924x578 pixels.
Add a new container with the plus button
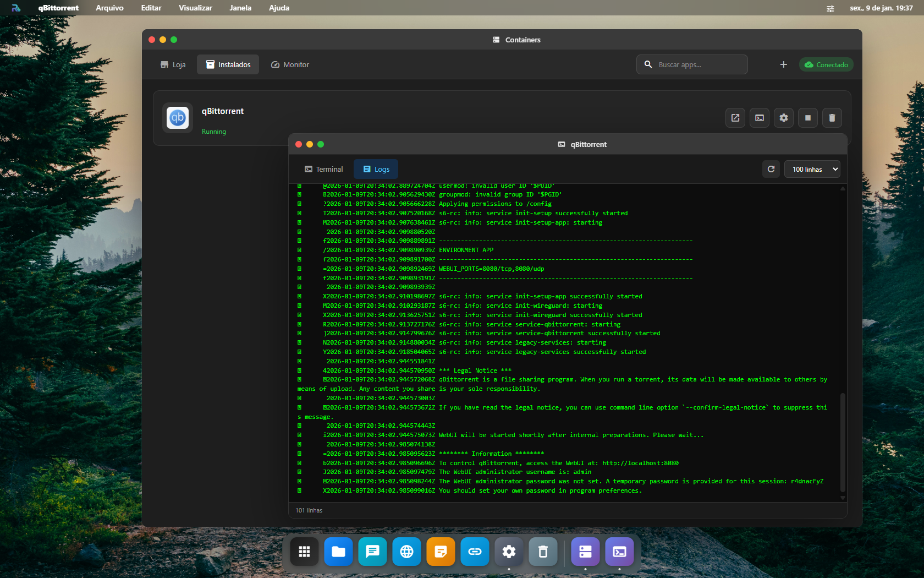[x=783, y=64]
